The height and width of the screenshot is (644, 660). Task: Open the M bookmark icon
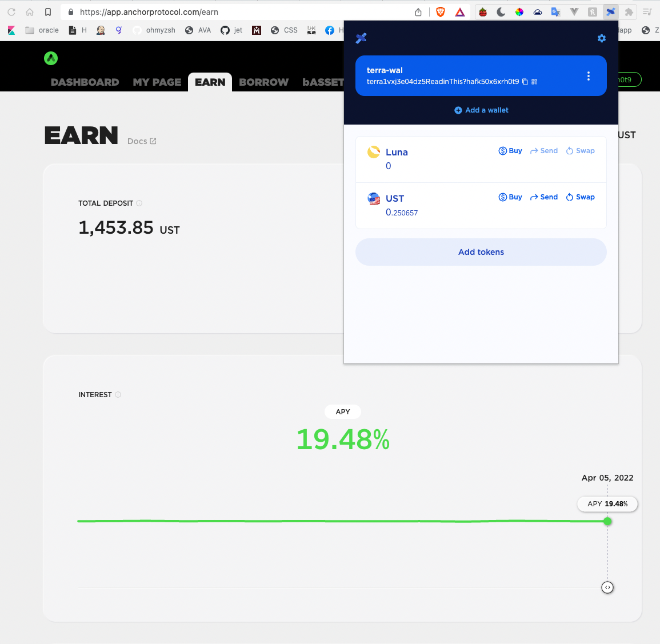pyautogui.click(x=257, y=30)
